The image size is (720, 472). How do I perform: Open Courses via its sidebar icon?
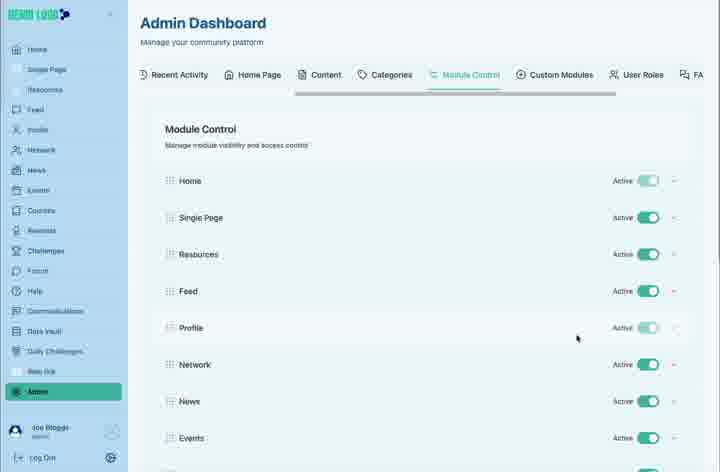(x=17, y=211)
